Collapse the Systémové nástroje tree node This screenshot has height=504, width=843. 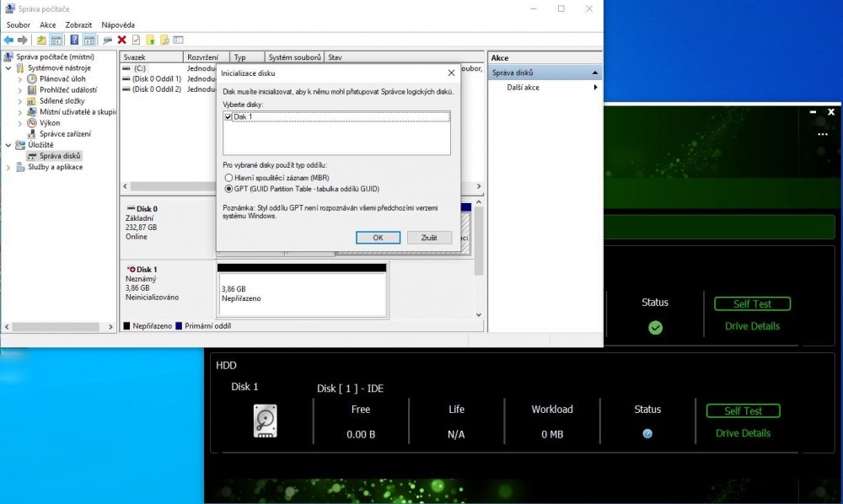(x=8, y=67)
